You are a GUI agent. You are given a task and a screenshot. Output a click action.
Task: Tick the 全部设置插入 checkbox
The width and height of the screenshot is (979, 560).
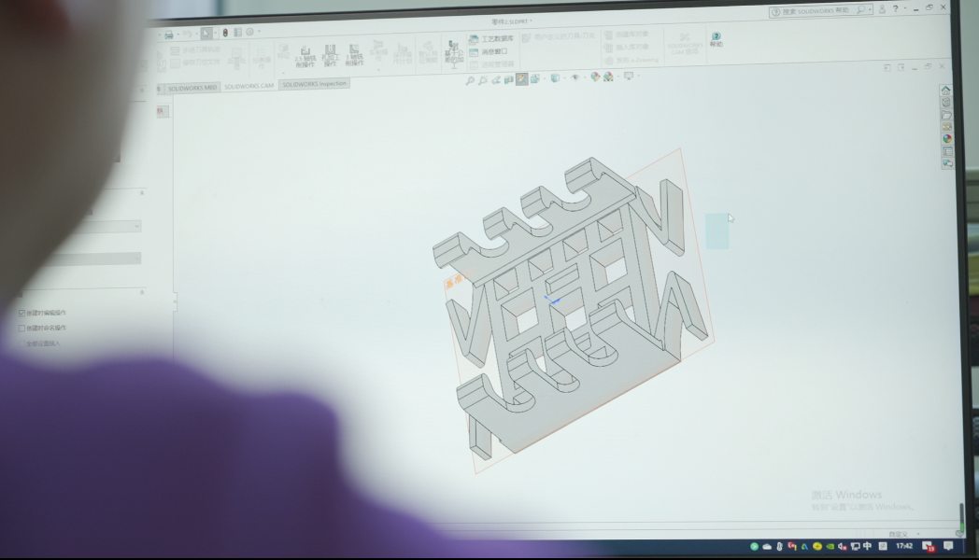[x=22, y=343]
